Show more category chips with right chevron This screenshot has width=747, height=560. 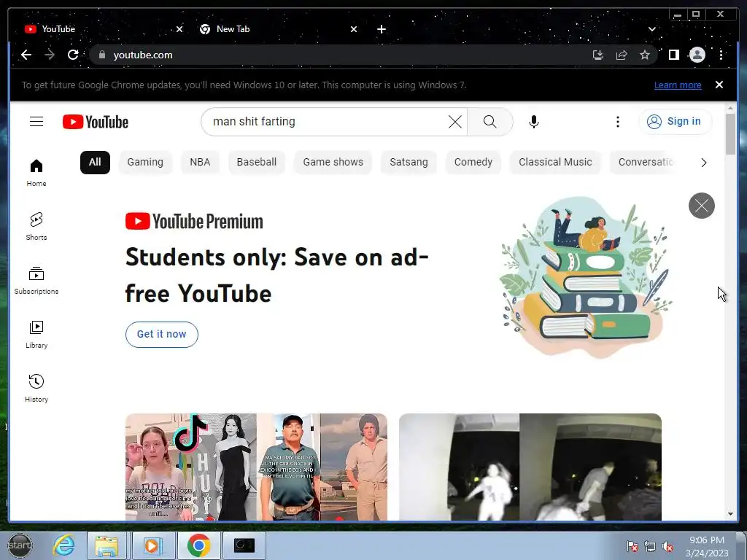click(x=704, y=163)
